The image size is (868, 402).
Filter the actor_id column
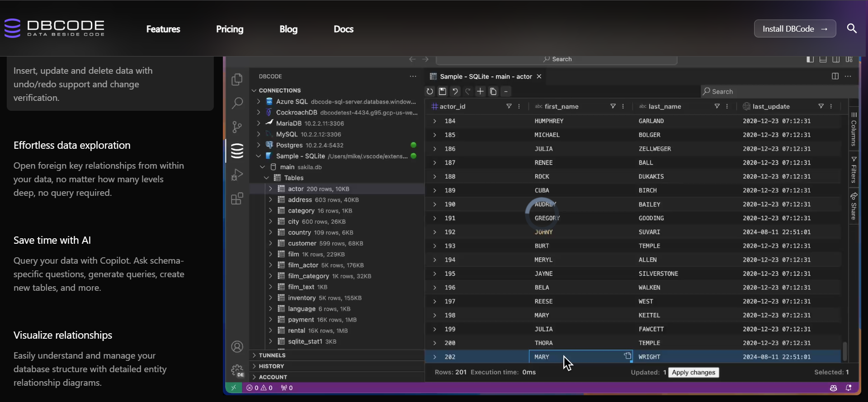[x=509, y=106]
